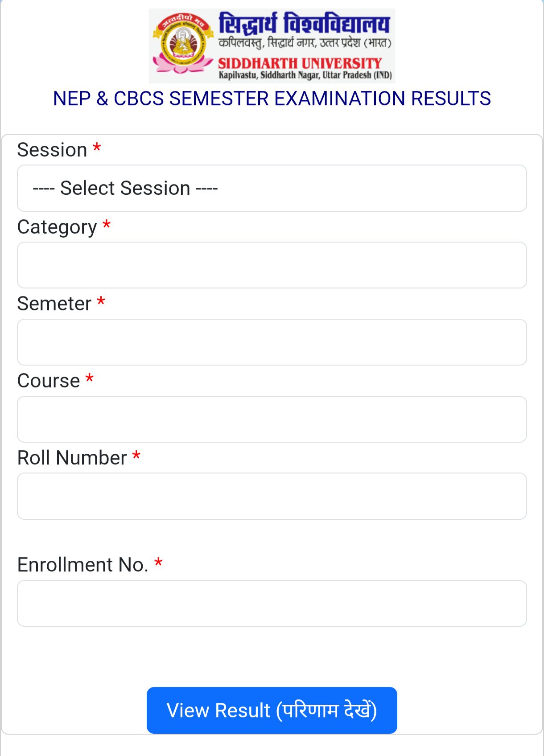Click the Roll Number field label
This screenshot has width=544, height=756.
tap(72, 458)
